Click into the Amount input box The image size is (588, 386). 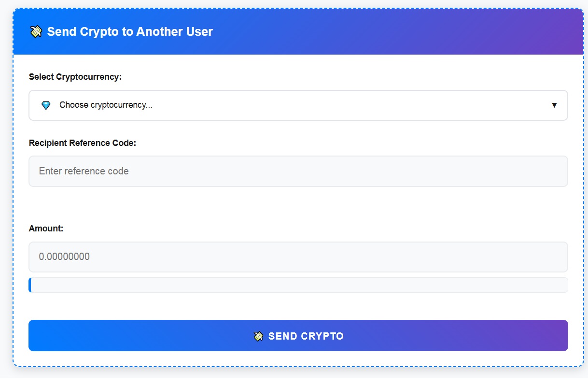pyautogui.click(x=298, y=257)
